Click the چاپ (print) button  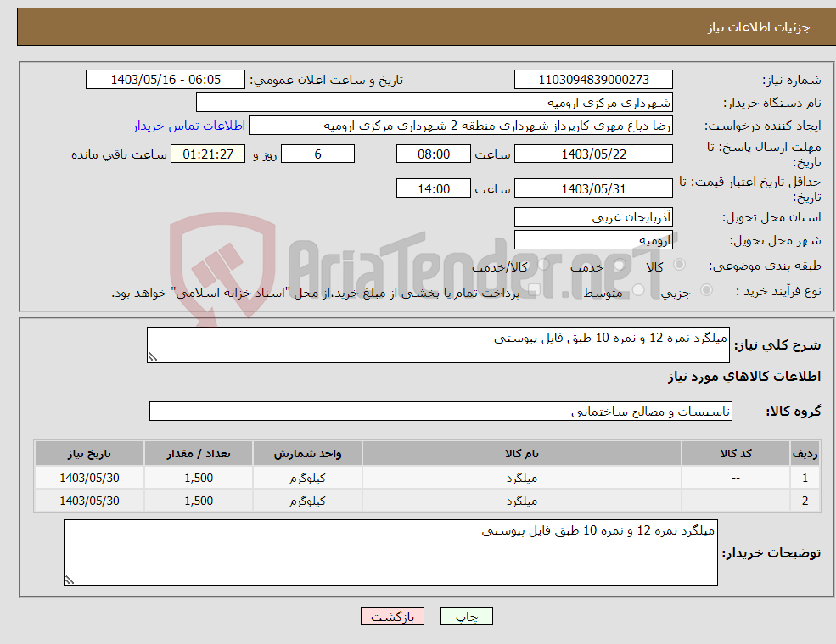467,616
